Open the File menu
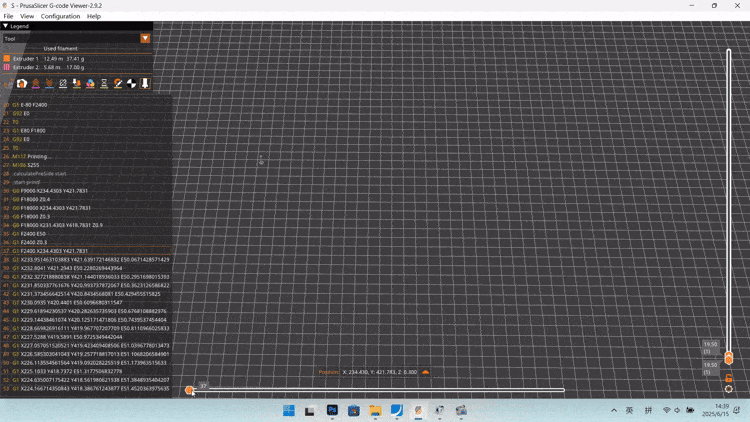 click(x=8, y=16)
